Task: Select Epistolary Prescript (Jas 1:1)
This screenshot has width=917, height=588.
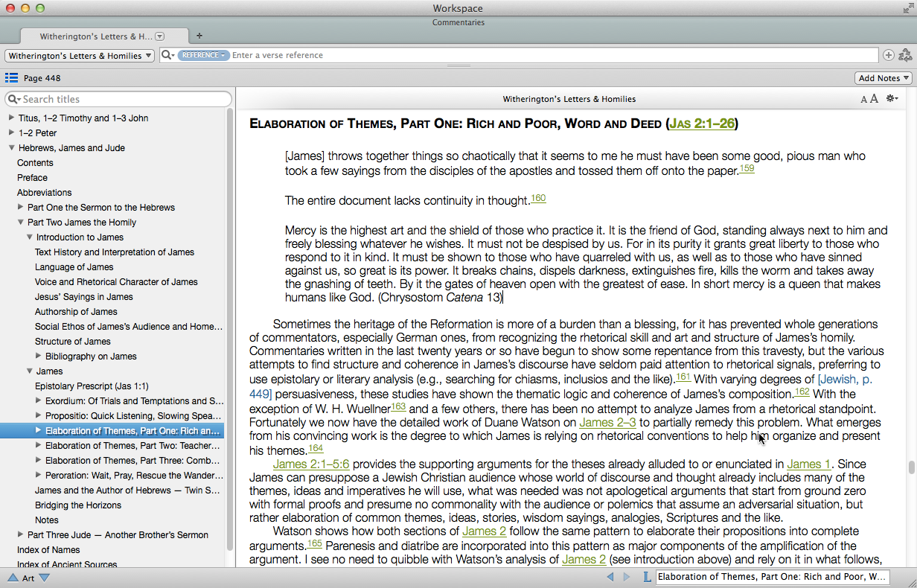Action: [92, 386]
